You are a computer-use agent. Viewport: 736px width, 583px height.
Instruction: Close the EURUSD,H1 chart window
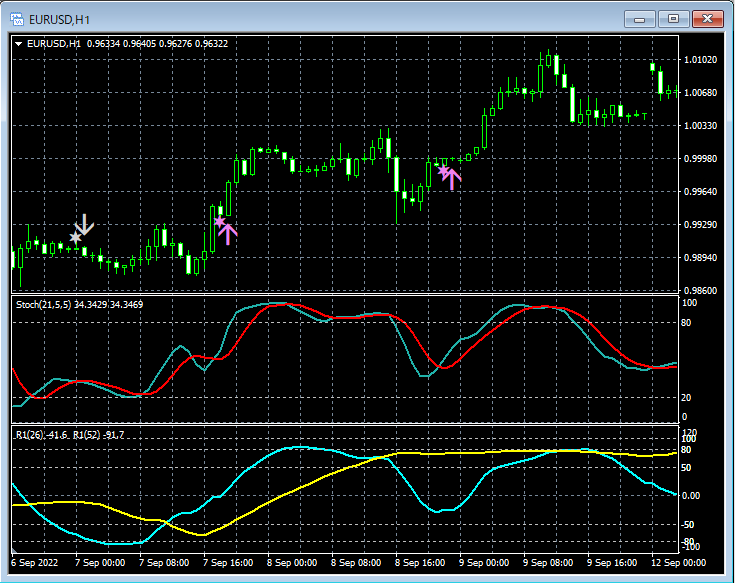[x=708, y=18]
